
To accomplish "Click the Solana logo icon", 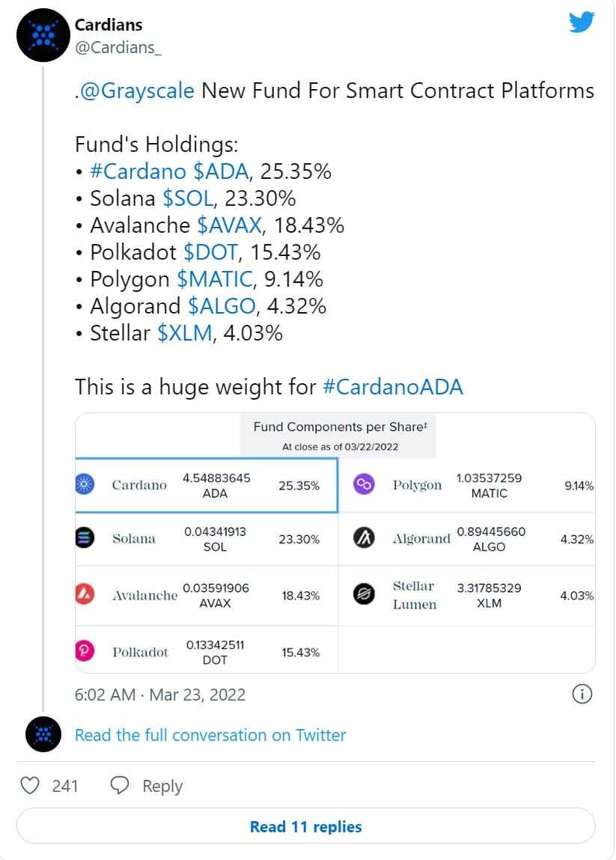I will (85, 539).
